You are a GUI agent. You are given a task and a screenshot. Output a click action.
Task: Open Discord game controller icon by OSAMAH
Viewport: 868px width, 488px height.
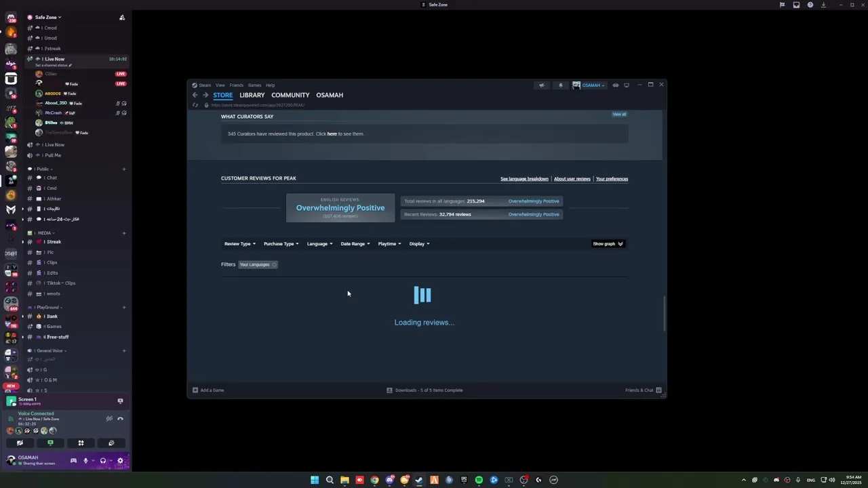point(73,461)
